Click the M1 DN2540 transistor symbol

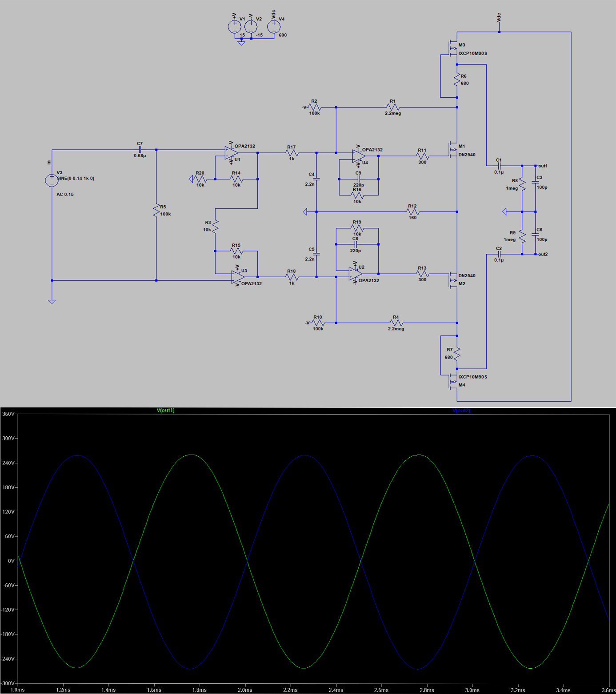453,150
